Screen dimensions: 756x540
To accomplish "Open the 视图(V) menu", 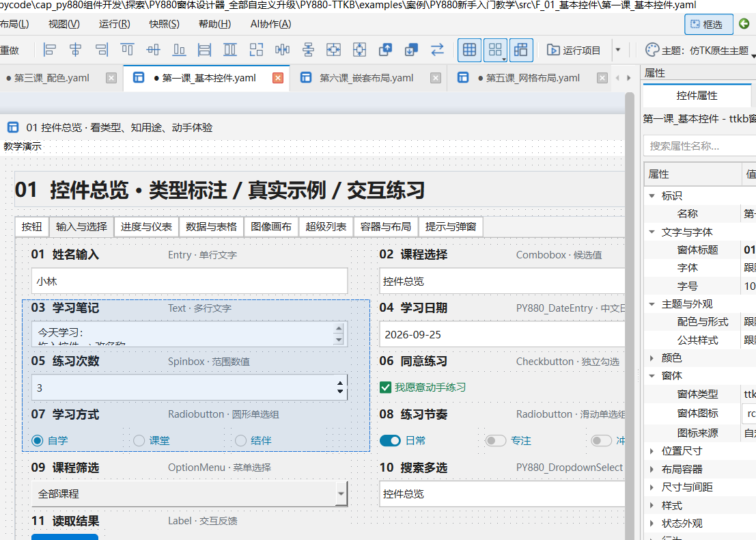I will point(64,24).
